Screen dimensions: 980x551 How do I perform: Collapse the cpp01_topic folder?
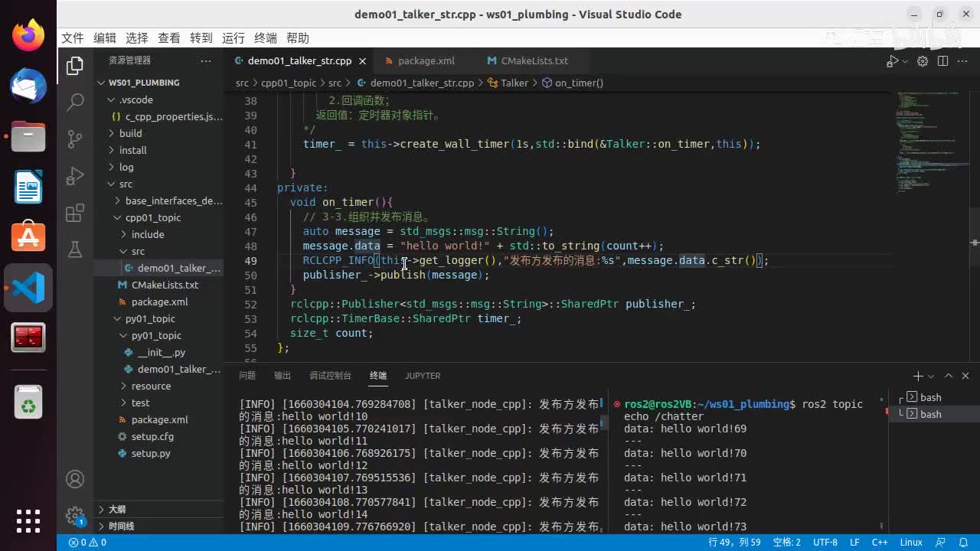point(153,217)
